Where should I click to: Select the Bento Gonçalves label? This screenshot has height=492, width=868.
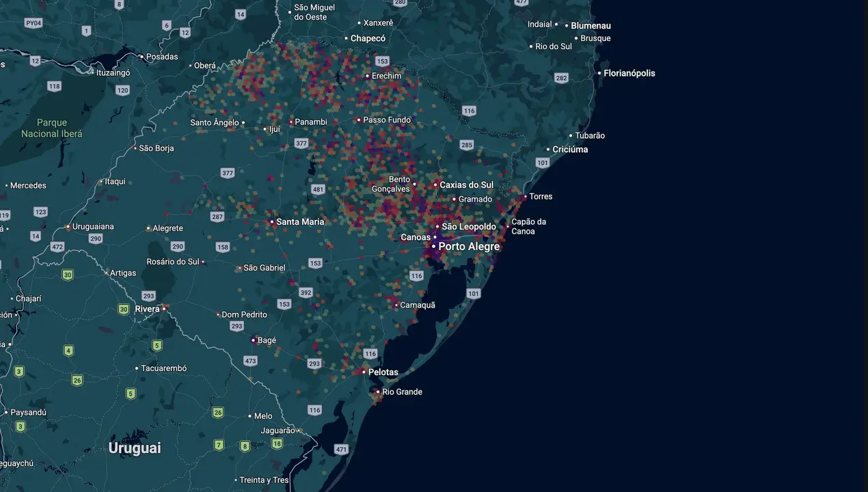point(391,184)
